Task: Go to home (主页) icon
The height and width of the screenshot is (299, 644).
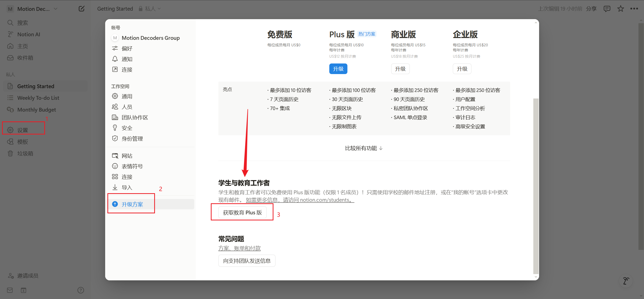Action: [x=10, y=46]
